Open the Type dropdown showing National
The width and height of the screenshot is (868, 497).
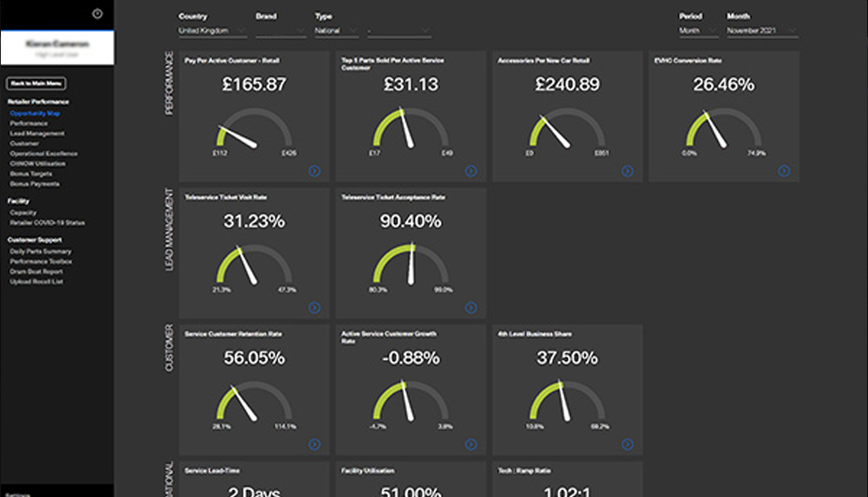337,31
